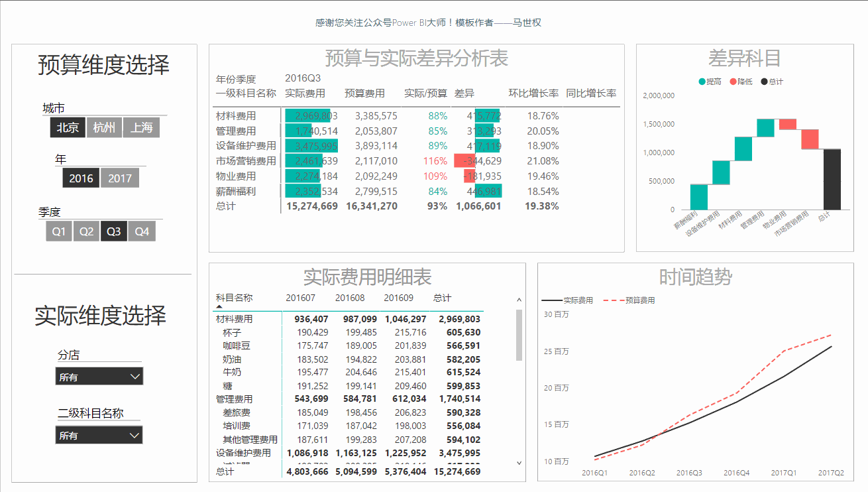Open the 二级科目名称 dropdown
Screen dimensions: 868x492
[x=99, y=435]
